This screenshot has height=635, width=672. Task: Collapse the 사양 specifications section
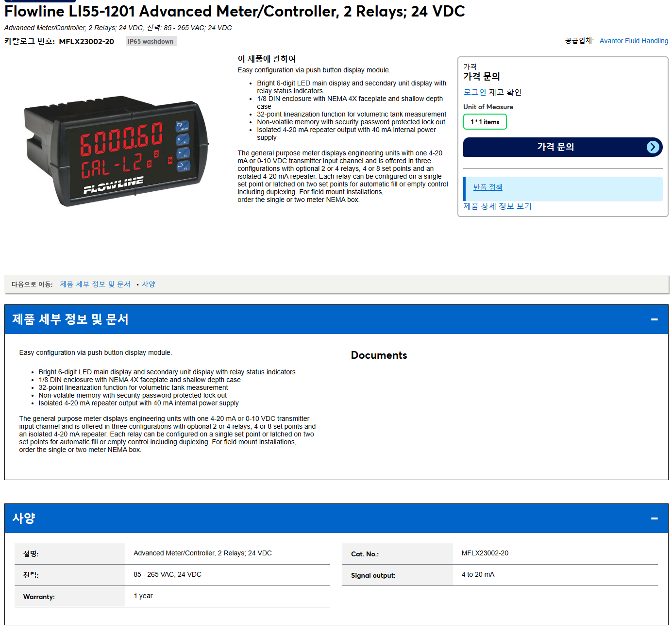pyautogui.click(x=654, y=518)
